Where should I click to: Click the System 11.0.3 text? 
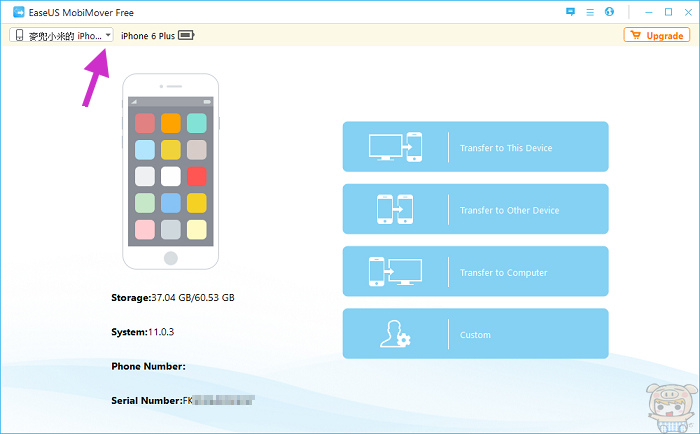142,332
